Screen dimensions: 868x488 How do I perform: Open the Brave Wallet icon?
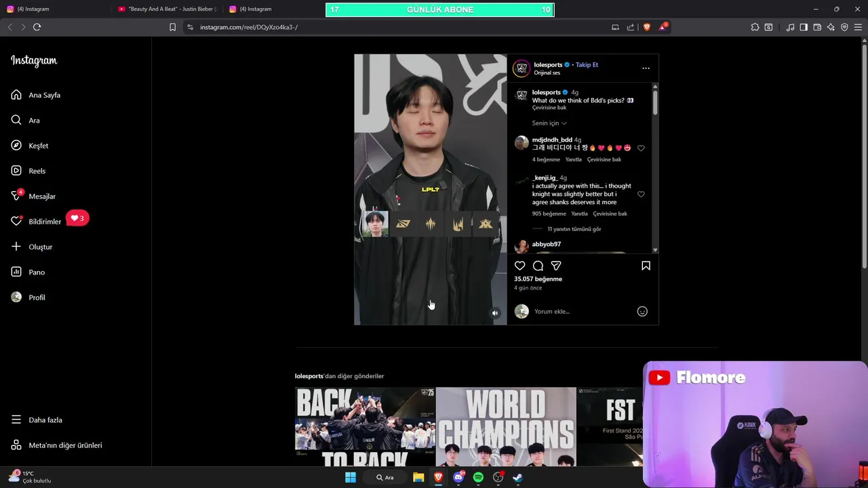tap(817, 27)
